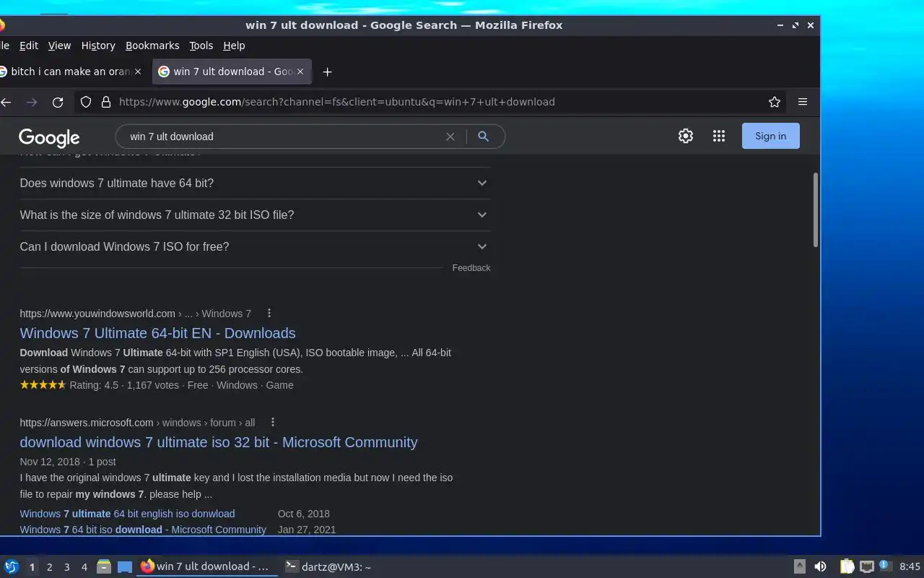Open more options for youwindowsworld result
The image size is (924, 578).
[x=269, y=313]
